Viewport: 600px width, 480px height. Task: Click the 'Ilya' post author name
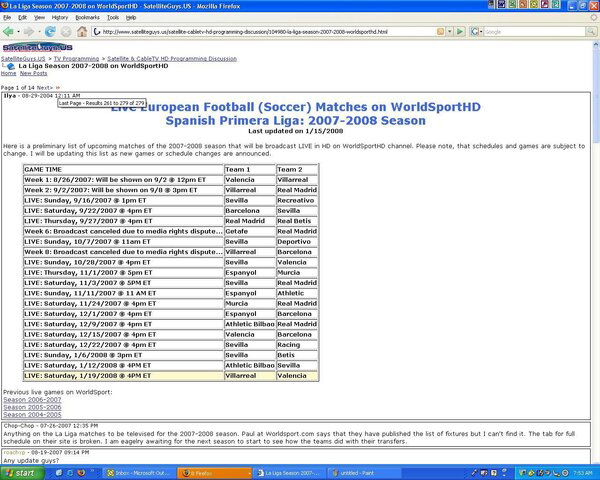click(10, 96)
